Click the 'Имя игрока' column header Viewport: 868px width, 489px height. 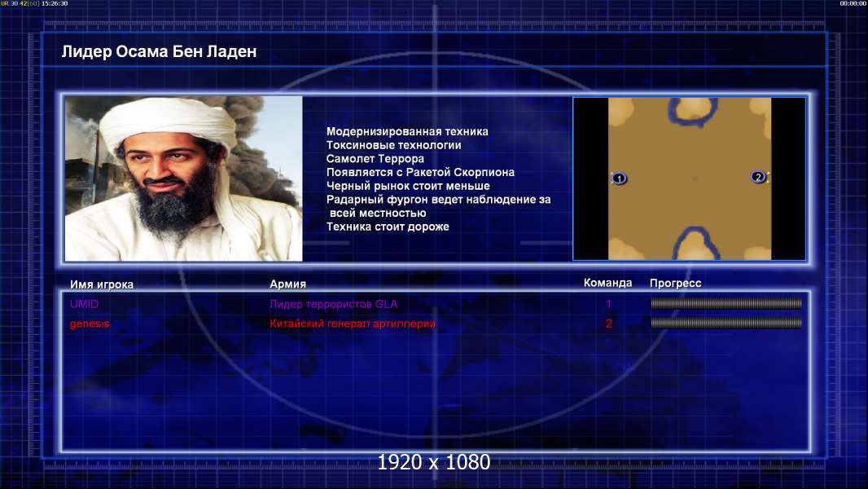[101, 284]
